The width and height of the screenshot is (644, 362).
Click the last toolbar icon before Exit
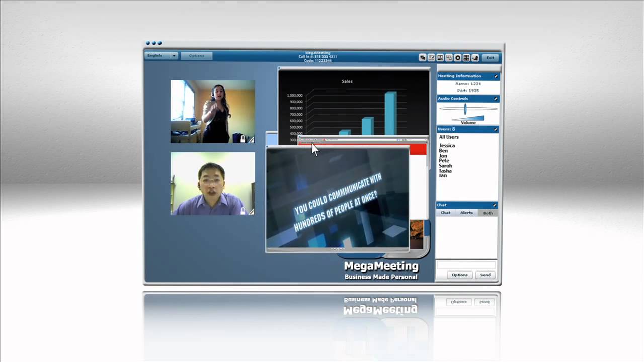pyautogui.click(x=475, y=58)
